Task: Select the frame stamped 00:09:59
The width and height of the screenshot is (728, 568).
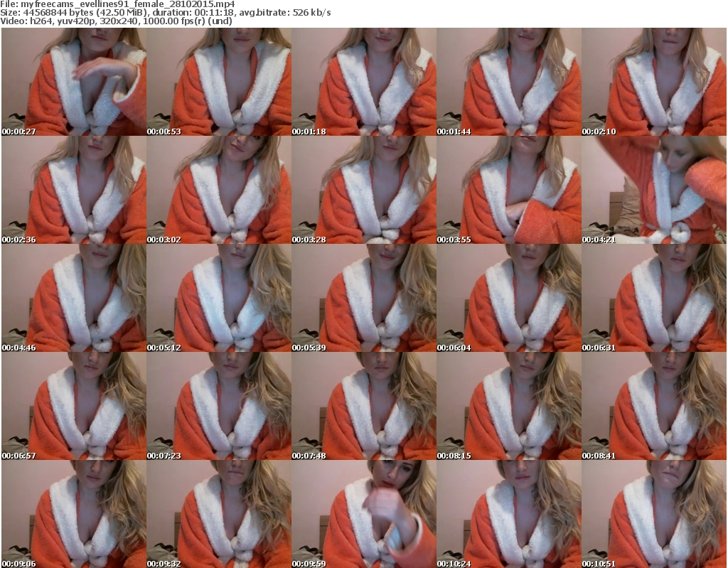Action: [x=364, y=514]
